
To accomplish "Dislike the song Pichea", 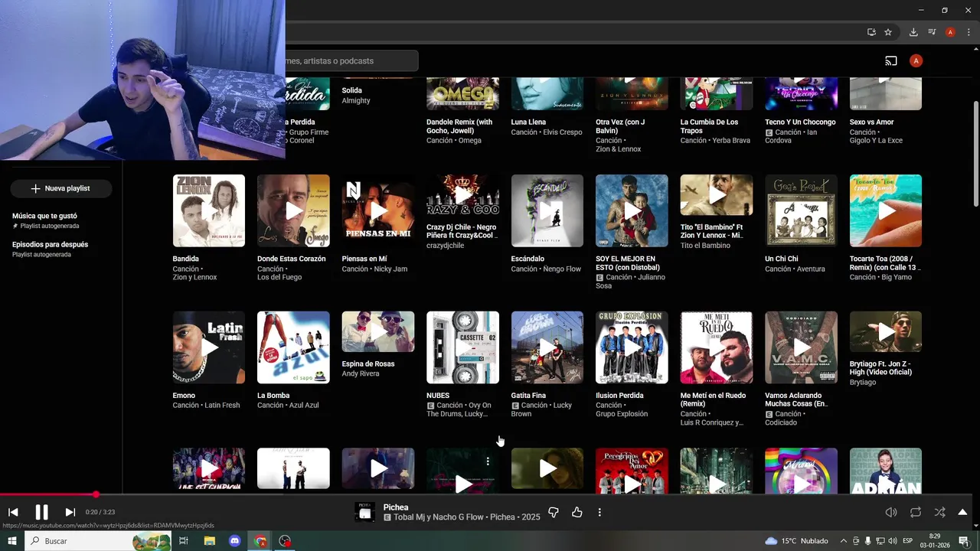I will 554,512.
